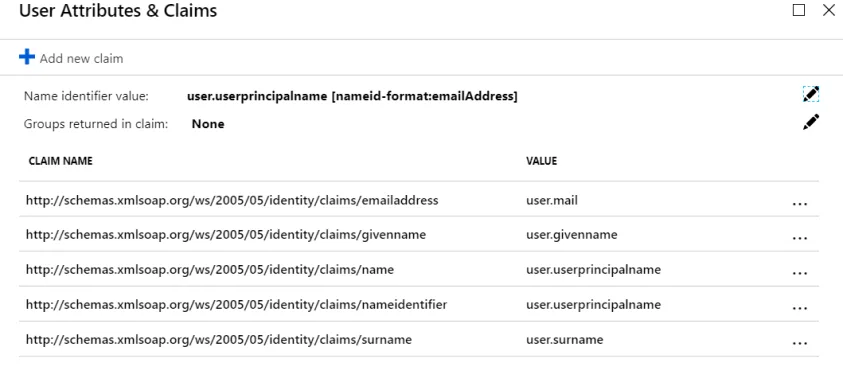Click the user.mail value
The height and width of the screenshot is (386, 843).
point(552,201)
